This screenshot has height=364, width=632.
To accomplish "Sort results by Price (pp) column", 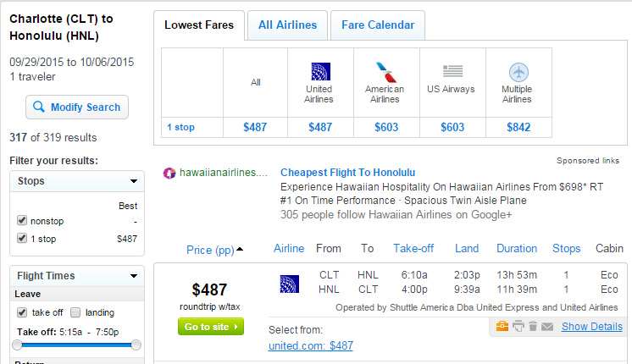I will pos(210,250).
